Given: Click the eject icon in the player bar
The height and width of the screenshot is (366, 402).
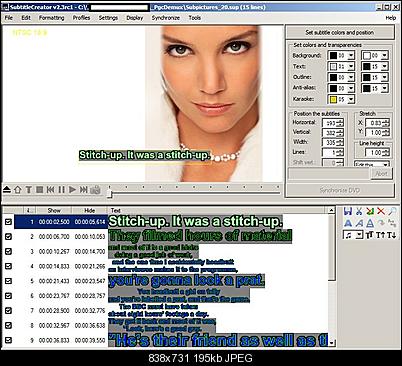Looking at the screenshot, I should click(x=7, y=190).
